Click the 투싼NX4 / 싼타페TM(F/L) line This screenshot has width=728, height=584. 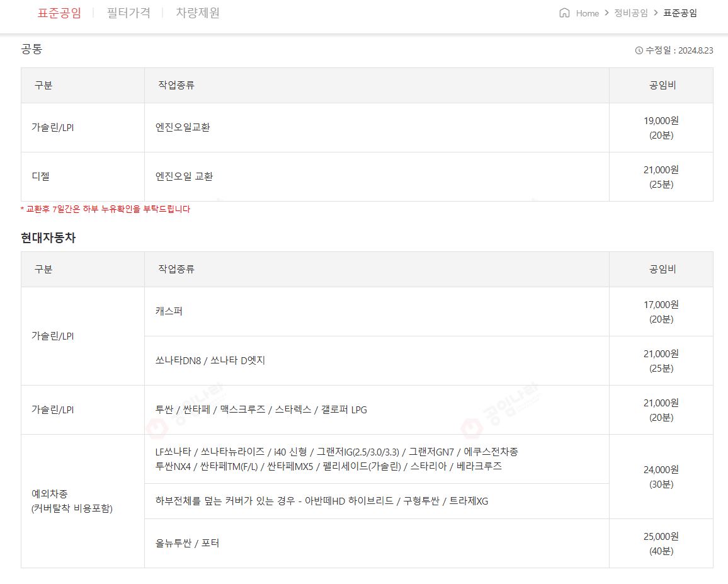pyautogui.click(x=329, y=466)
